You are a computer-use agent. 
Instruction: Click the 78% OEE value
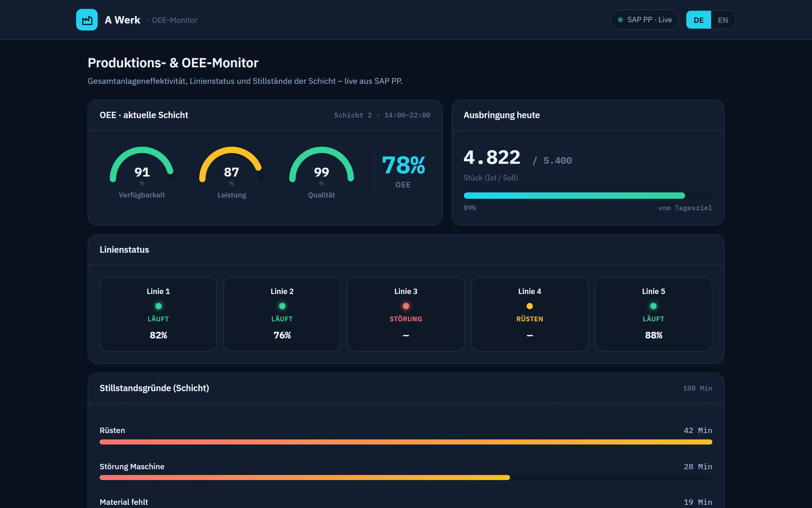403,165
